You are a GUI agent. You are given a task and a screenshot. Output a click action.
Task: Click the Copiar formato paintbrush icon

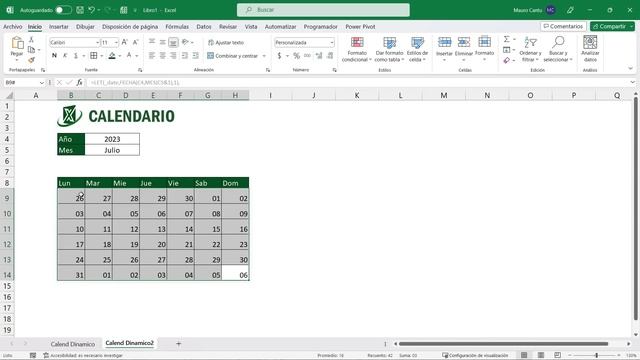(31, 60)
